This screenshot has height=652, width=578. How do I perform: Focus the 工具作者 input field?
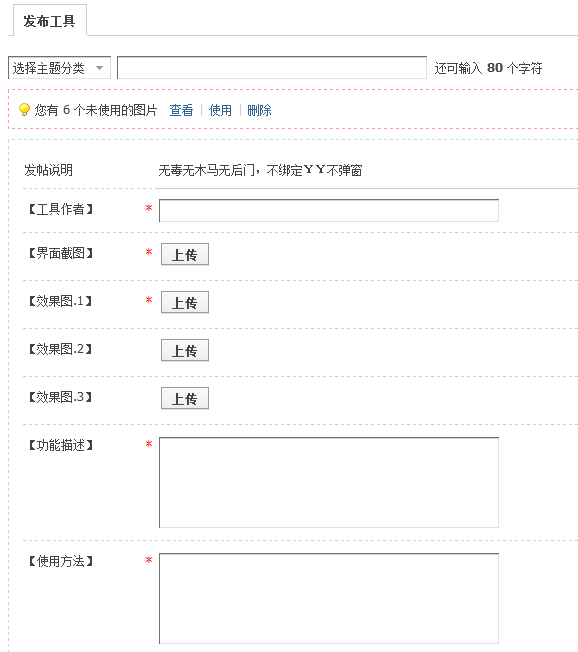pos(329,211)
